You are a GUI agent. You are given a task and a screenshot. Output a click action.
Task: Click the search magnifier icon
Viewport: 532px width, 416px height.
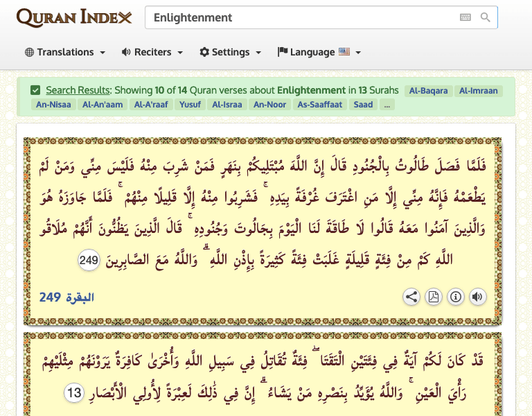[x=486, y=17]
